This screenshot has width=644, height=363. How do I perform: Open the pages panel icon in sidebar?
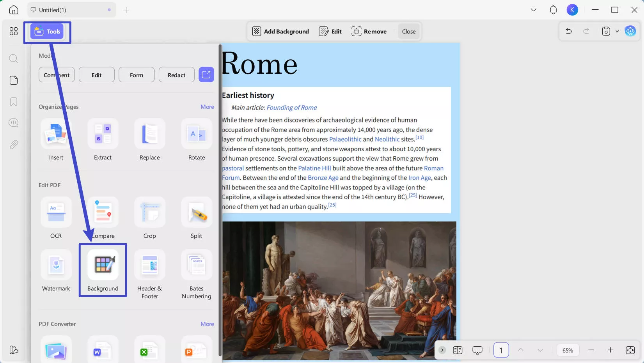(x=14, y=80)
